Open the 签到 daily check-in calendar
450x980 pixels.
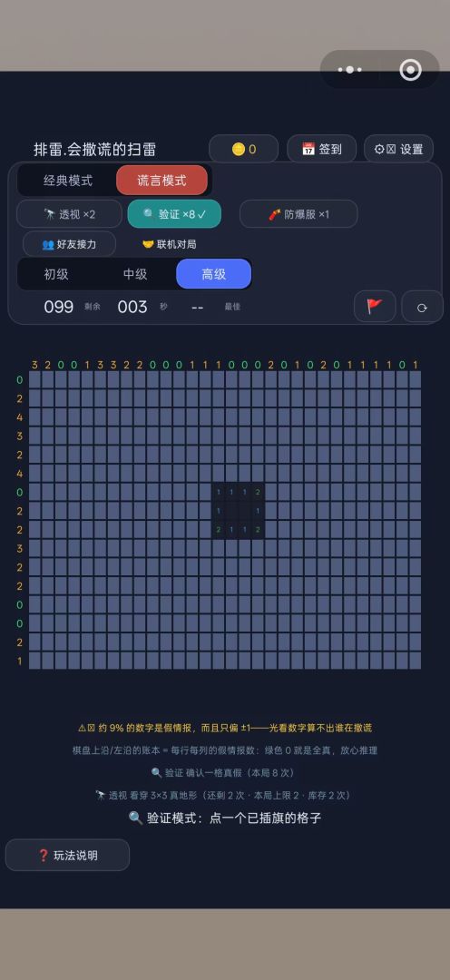(x=322, y=149)
